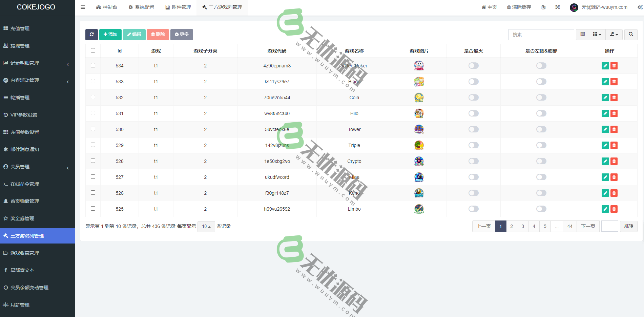Click the detail view icon next to search

click(x=582, y=34)
